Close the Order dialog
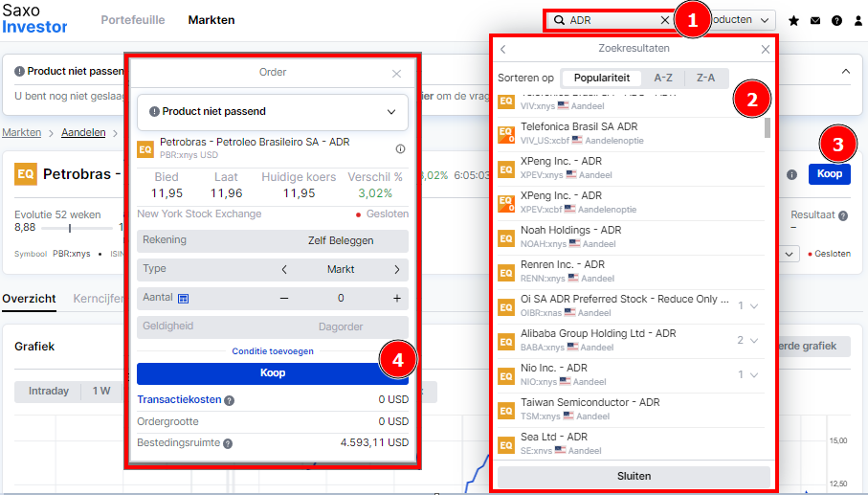Image resolution: width=868 pixels, height=495 pixels. point(396,74)
